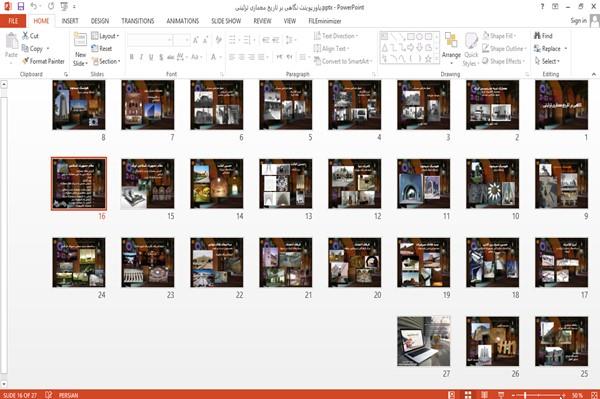600x399 pixels.
Task: Select slide thumbnail 20
Action: tap(354, 262)
